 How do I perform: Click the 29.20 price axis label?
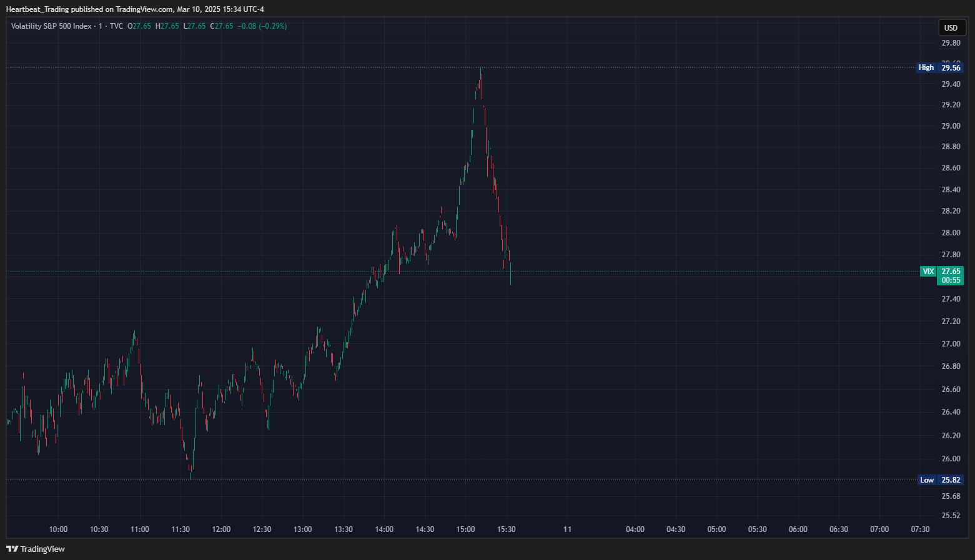point(951,105)
